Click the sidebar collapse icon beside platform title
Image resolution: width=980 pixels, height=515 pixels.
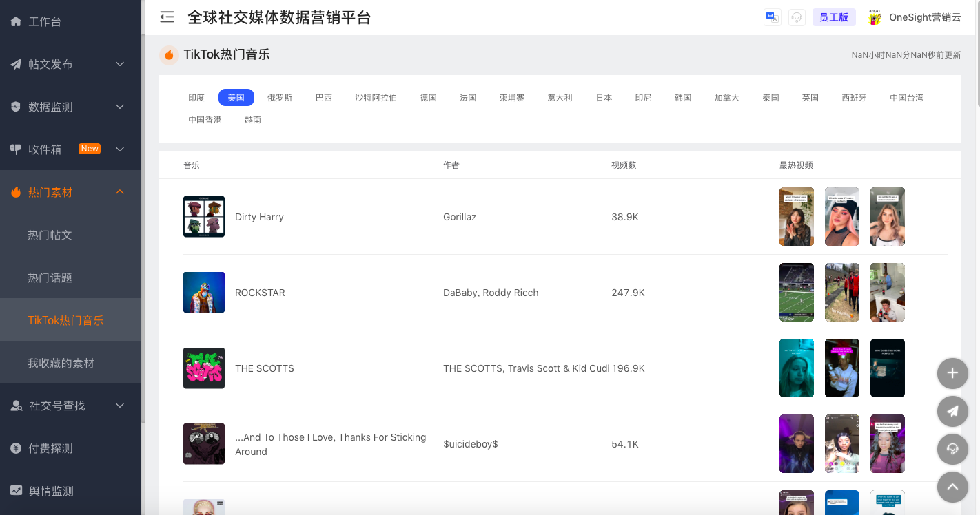click(x=167, y=17)
